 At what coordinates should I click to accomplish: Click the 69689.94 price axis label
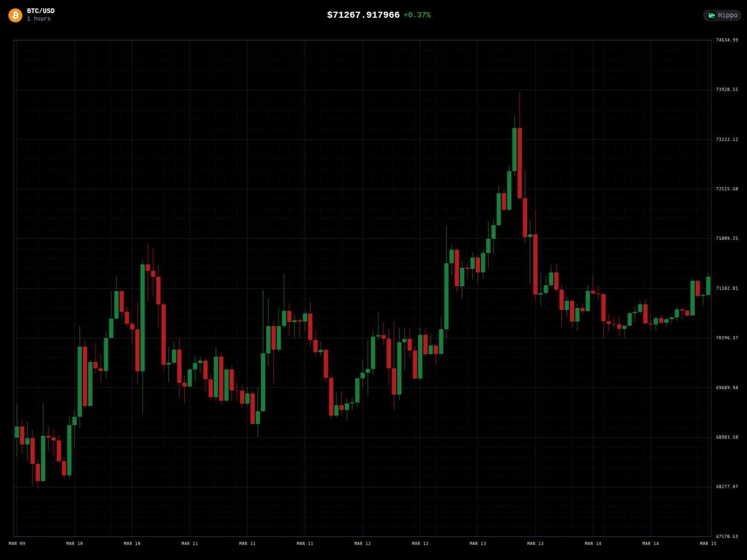coord(727,388)
